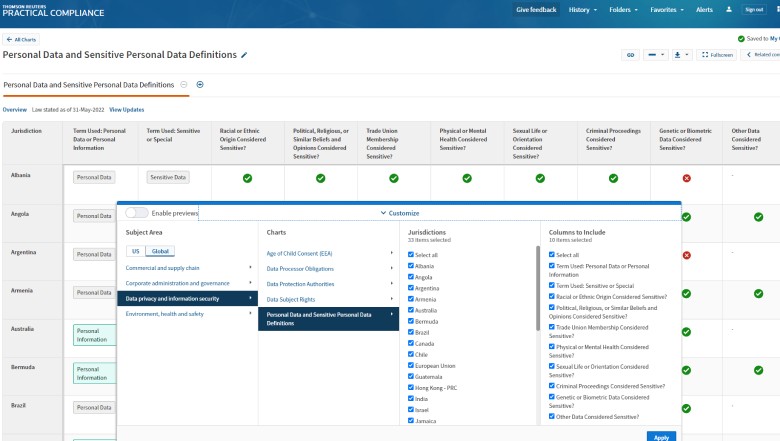Click the green Saved to checkmark icon
The height and width of the screenshot is (441, 780).
741,39
